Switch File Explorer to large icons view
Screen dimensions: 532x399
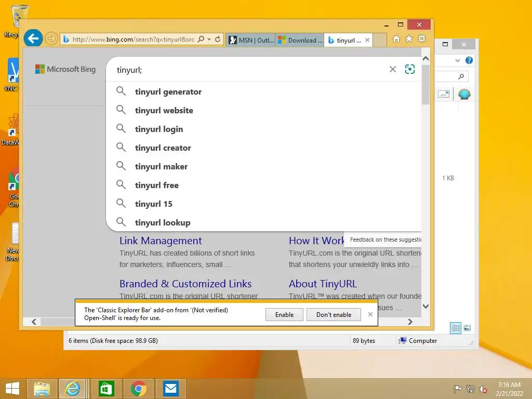pos(467,328)
